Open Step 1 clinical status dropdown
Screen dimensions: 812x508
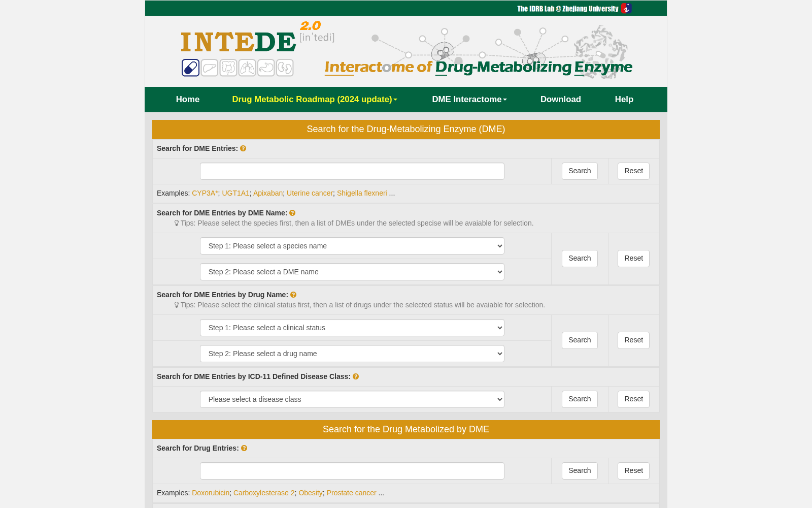352,328
